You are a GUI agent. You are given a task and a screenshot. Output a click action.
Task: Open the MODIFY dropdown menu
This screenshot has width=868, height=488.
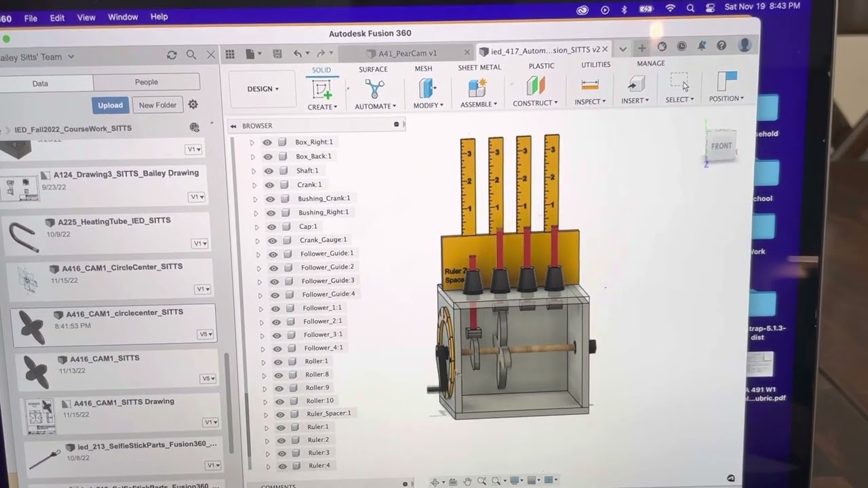point(428,105)
